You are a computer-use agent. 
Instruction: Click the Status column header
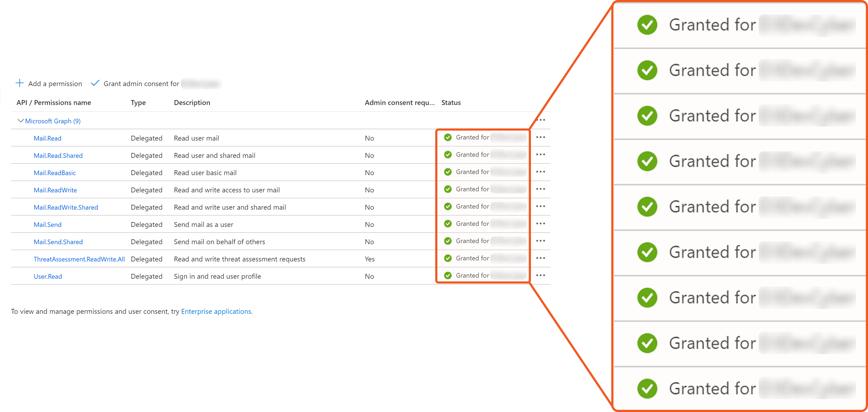(451, 103)
